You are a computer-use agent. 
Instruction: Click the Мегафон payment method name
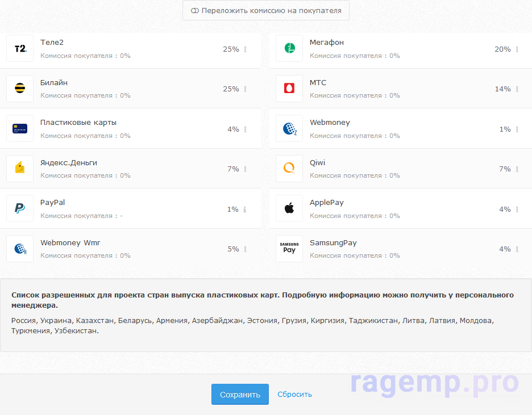point(327,43)
